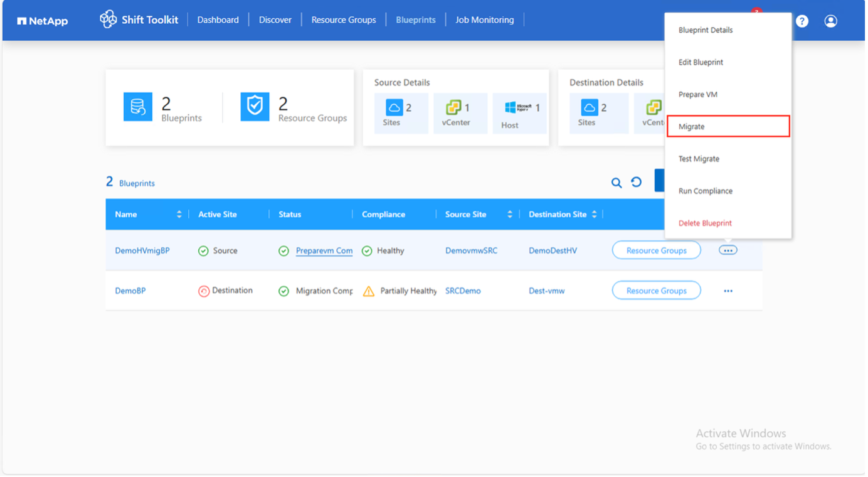This screenshot has height=477, width=868.
Task: Toggle the three-dot menu for DemoHVmigBP
Action: [728, 250]
